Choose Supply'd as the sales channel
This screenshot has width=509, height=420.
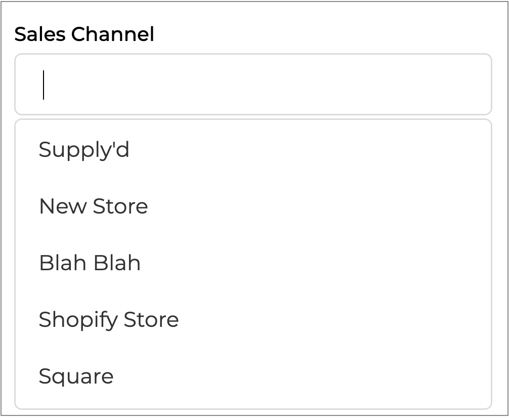(84, 150)
